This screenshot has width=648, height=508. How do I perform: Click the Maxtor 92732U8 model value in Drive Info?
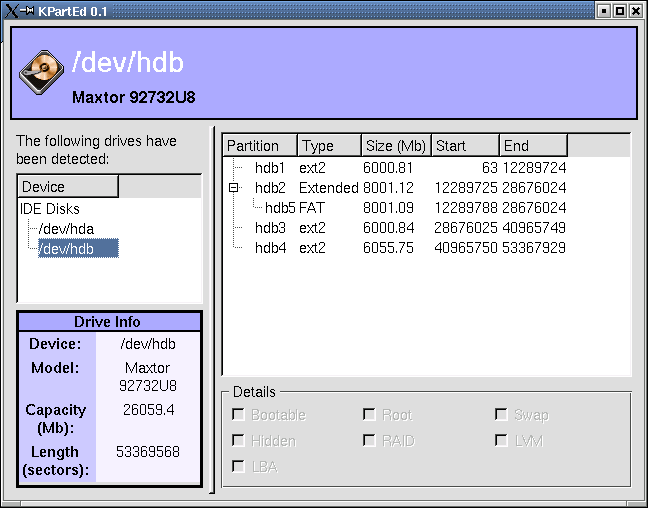[x=148, y=377]
